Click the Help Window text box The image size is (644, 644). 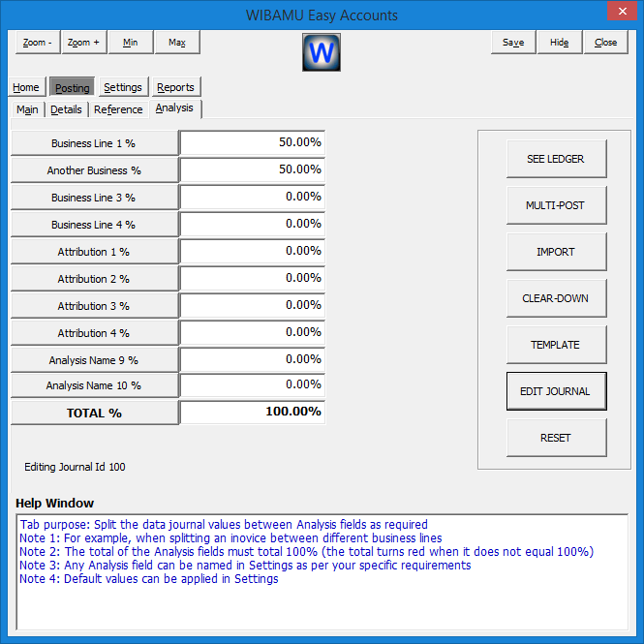(x=322, y=571)
